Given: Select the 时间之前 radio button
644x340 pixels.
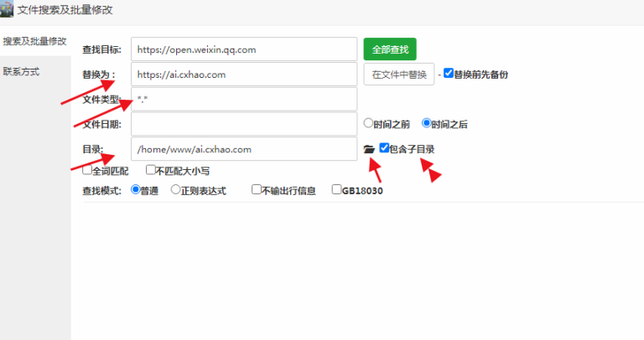Looking at the screenshot, I should 368,123.
